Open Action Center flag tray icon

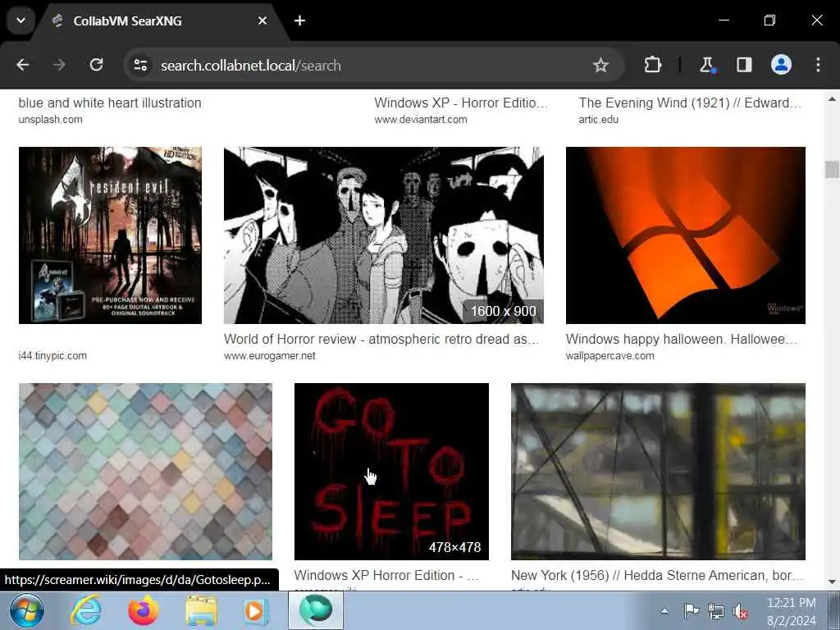click(x=691, y=611)
